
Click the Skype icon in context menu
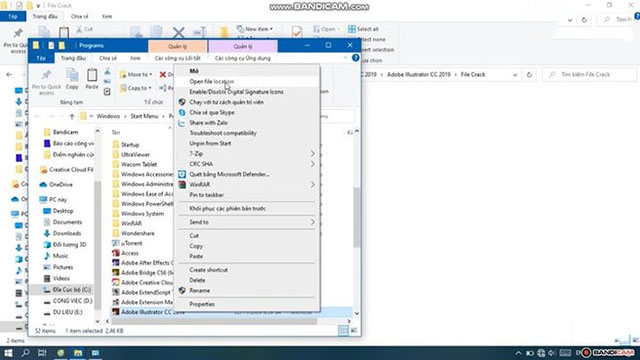182,112
